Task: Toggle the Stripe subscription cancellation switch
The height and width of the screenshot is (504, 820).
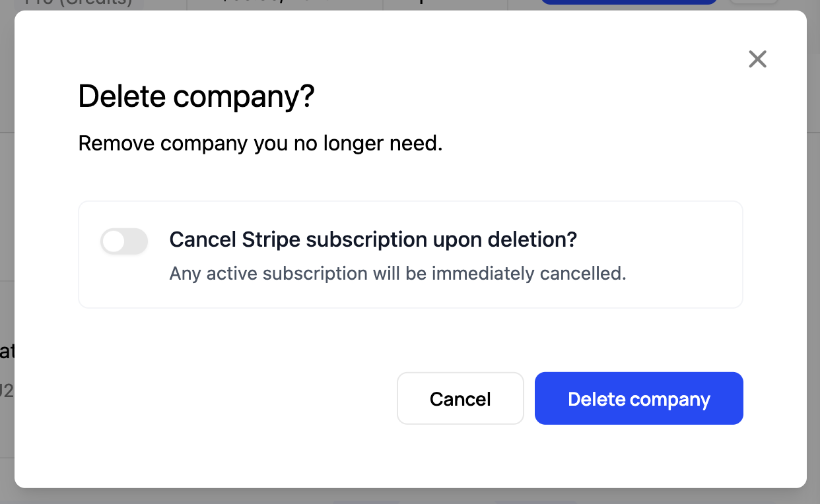Action: click(x=124, y=241)
